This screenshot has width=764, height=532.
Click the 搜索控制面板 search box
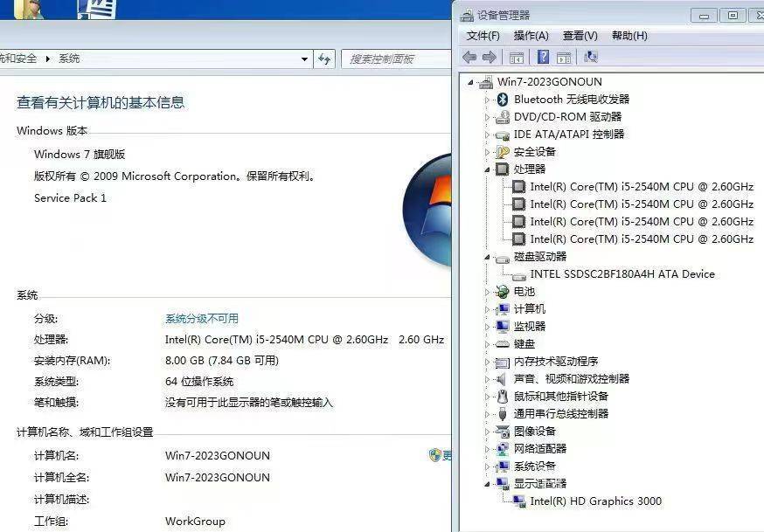[396, 59]
